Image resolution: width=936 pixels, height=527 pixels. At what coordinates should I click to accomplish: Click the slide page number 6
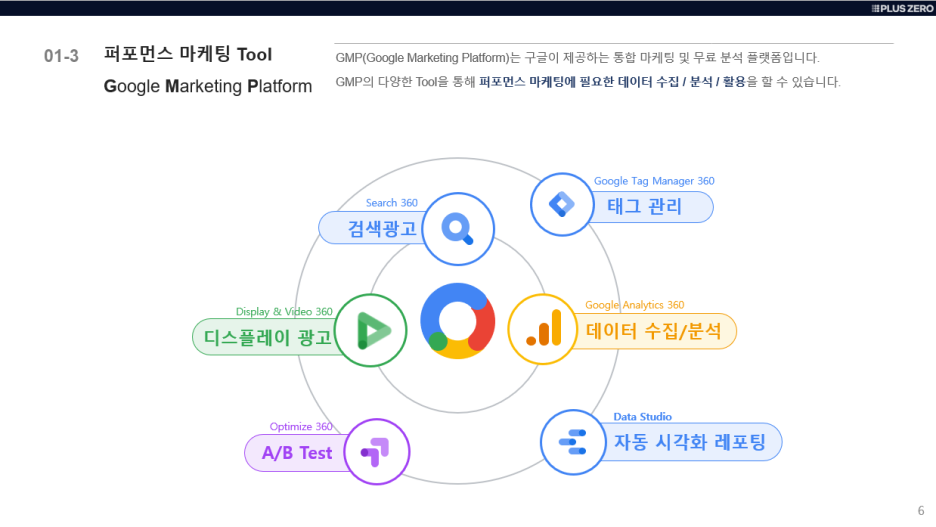click(x=921, y=511)
